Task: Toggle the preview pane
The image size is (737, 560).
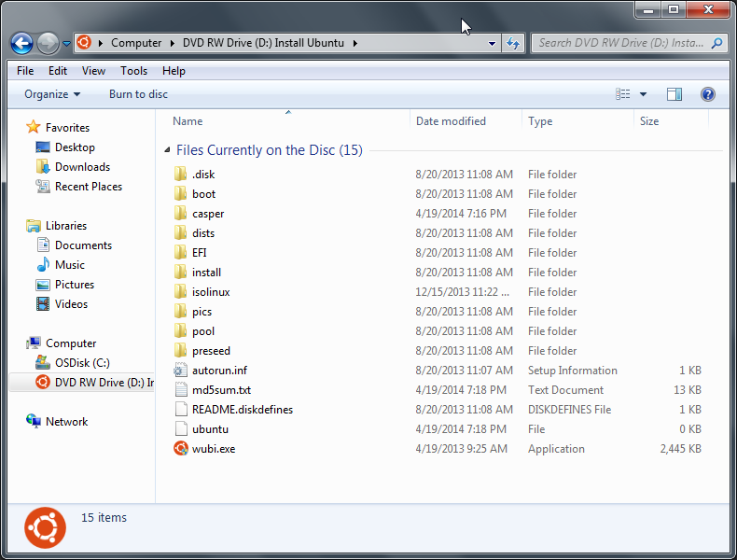Action: [674, 94]
